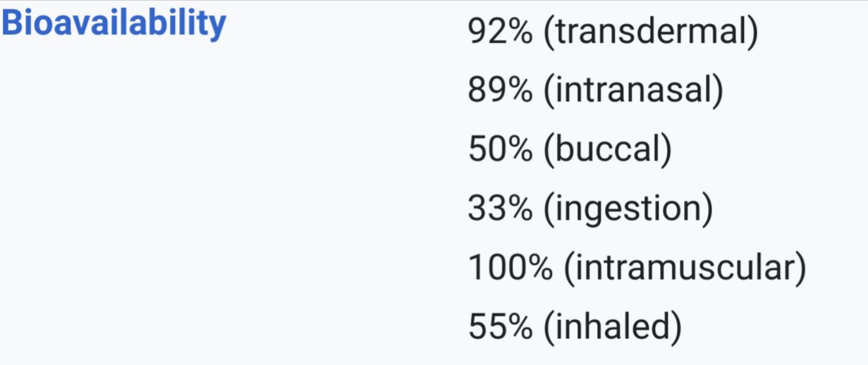Select the ingestion bioavailability row
The width and height of the screenshot is (868, 365).
590,210
